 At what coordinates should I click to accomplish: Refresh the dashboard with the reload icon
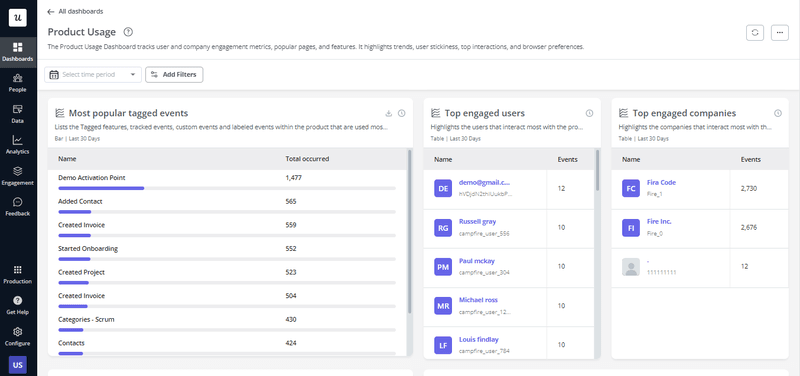coord(755,33)
